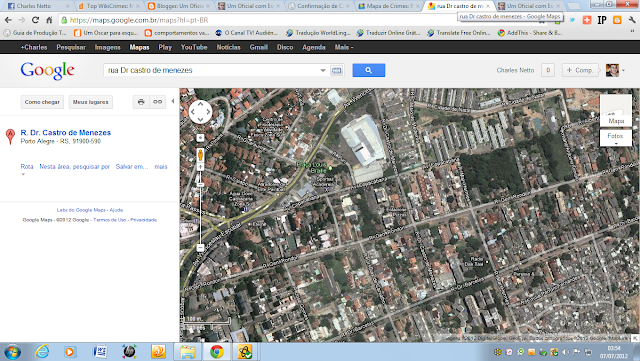Click the Google logo
This screenshot has width=640, height=361.
click(x=47, y=71)
